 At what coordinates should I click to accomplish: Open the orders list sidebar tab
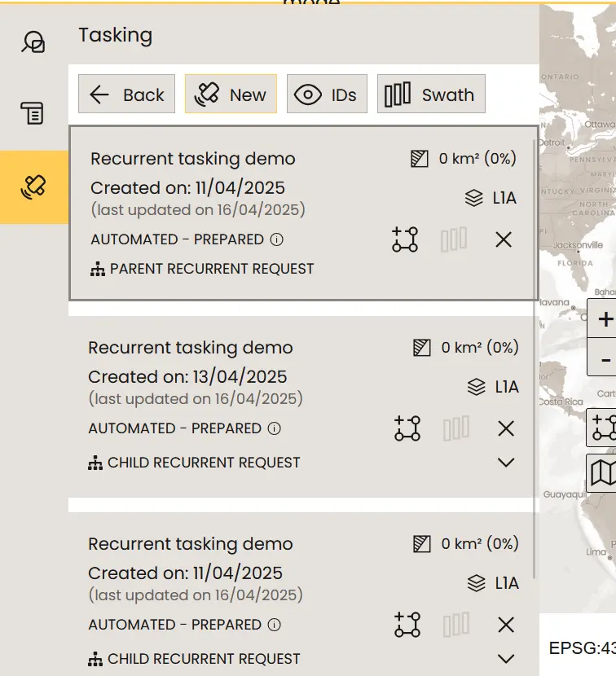tap(33, 113)
